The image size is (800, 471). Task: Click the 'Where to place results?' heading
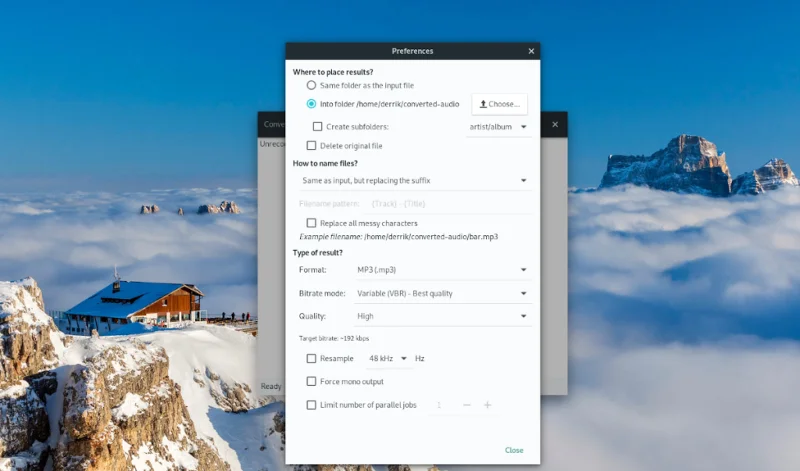point(333,72)
